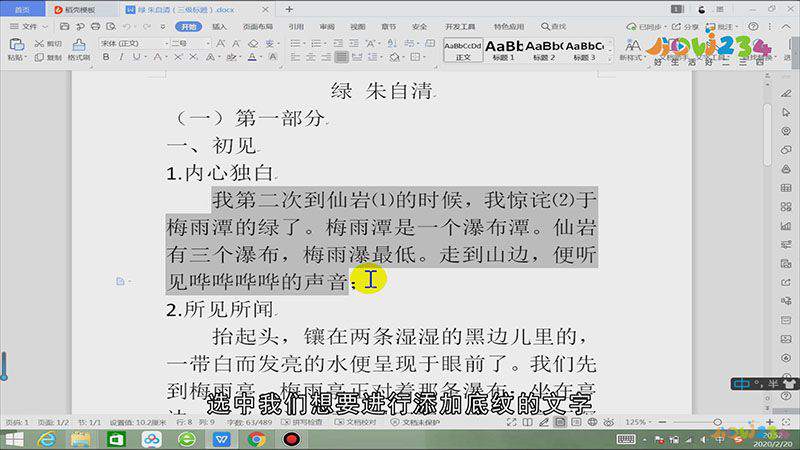Align text right
The height and width of the screenshot is (450, 800).
tap(326, 57)
